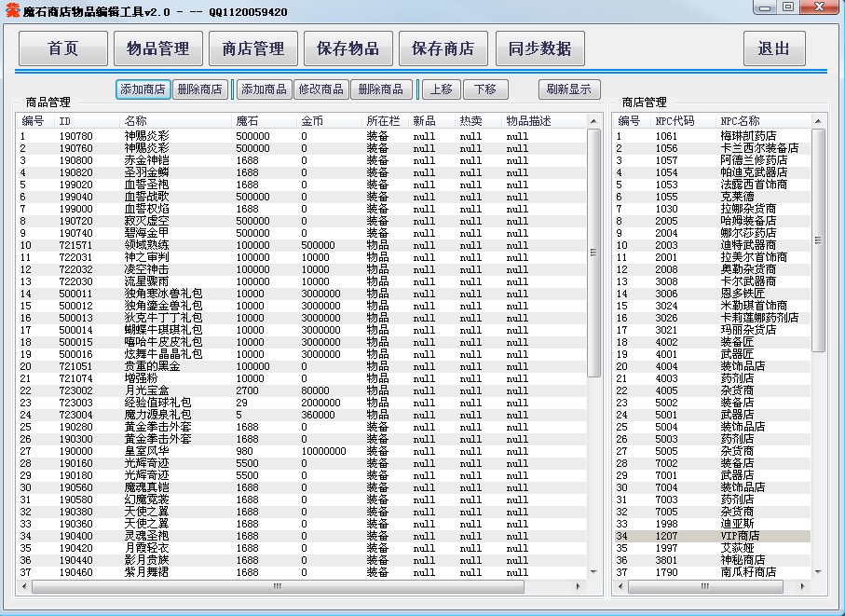Image resolution: width=845 pixels, height=616 pixels.
Task: Click 添加商品 to add a product
Action: 264,89
